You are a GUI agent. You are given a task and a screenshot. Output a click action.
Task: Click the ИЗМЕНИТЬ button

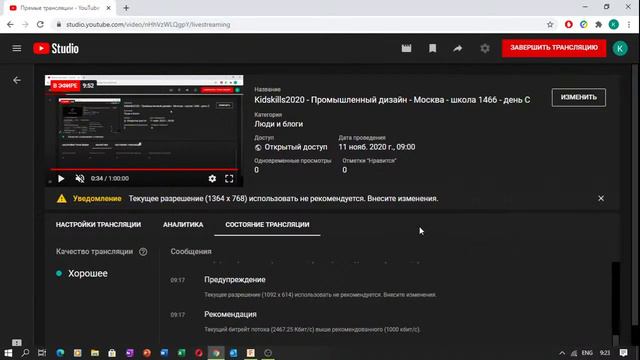coord(578,98)
